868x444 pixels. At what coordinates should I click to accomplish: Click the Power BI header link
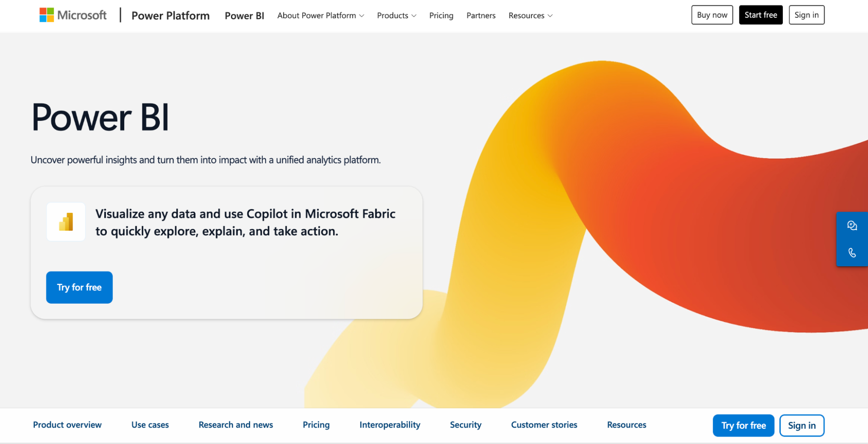244,16
